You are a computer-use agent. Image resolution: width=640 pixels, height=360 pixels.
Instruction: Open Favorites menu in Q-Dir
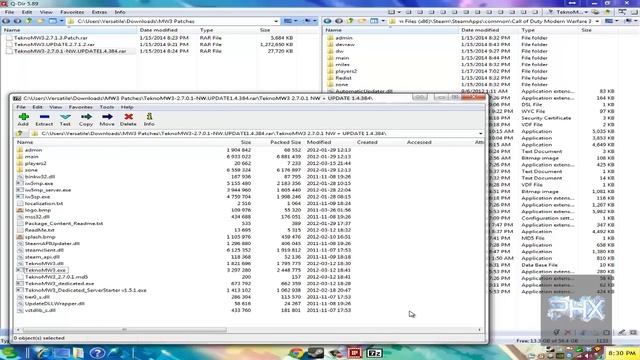click(72, 12)
